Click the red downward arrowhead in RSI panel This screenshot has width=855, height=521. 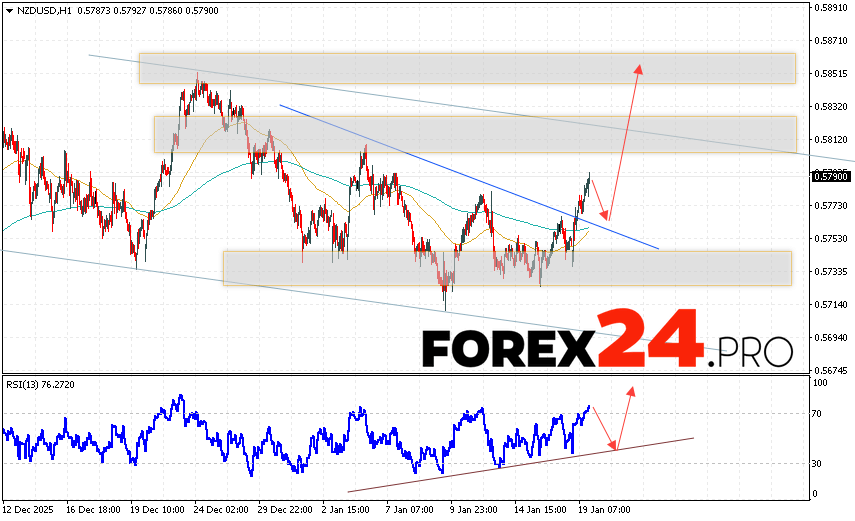coord(616,445)
